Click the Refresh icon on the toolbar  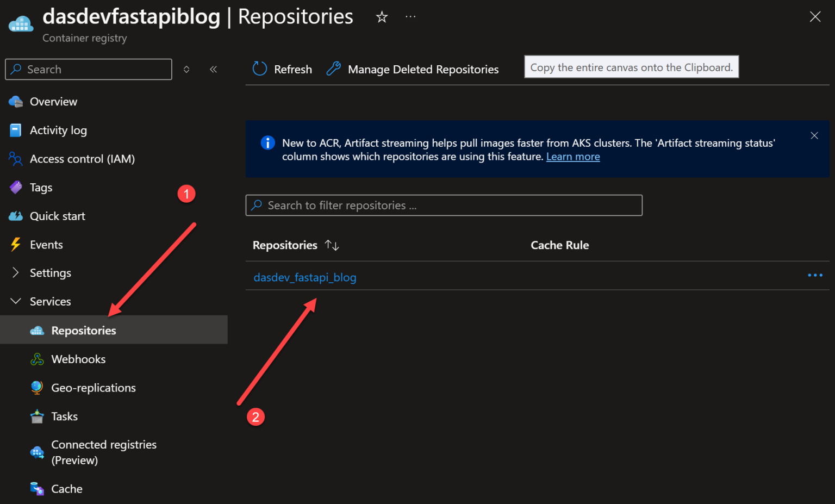(x=259, y=69)
